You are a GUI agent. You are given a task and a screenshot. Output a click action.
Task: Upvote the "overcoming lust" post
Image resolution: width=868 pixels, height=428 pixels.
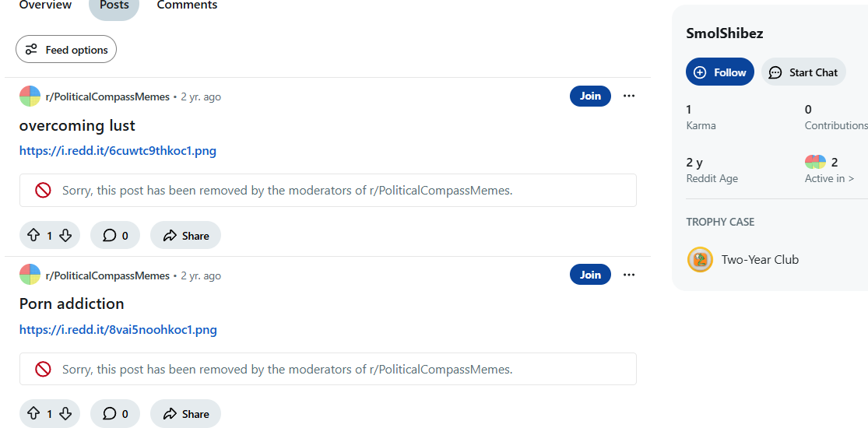pos(33,236)
